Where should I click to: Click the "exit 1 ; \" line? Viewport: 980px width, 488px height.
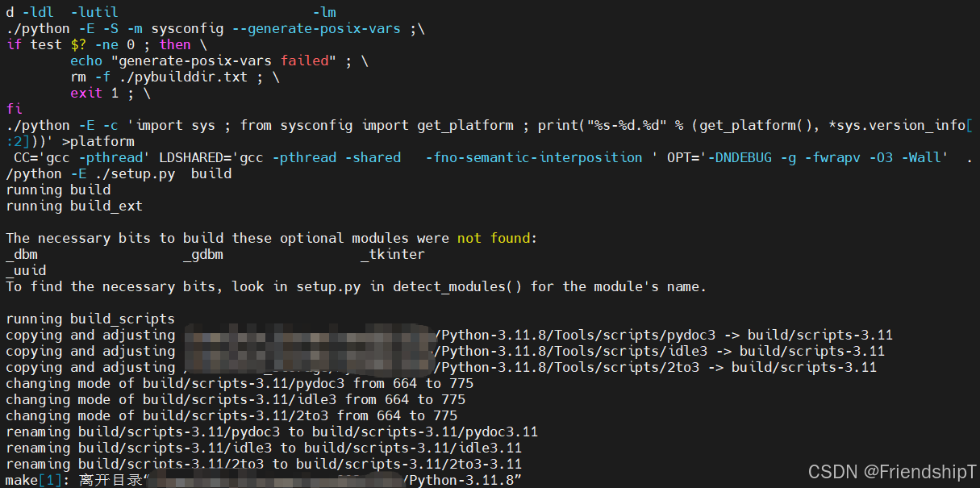pos(111,93)
